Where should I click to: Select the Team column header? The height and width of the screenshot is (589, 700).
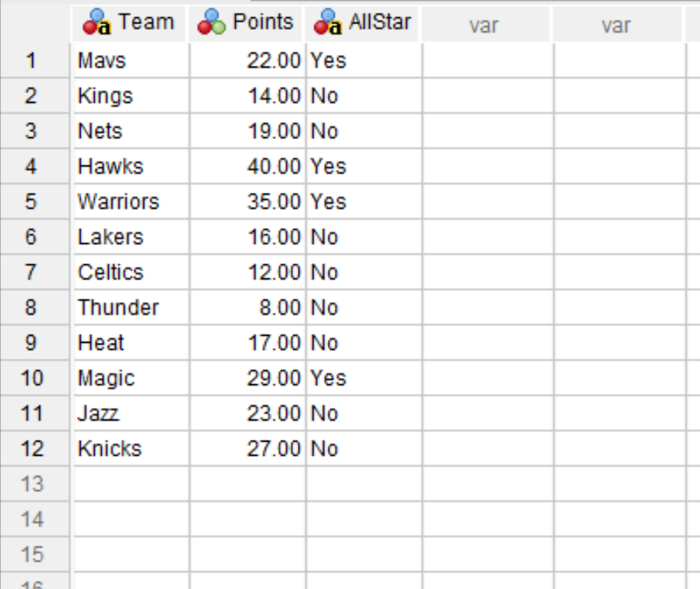point(129,24)
